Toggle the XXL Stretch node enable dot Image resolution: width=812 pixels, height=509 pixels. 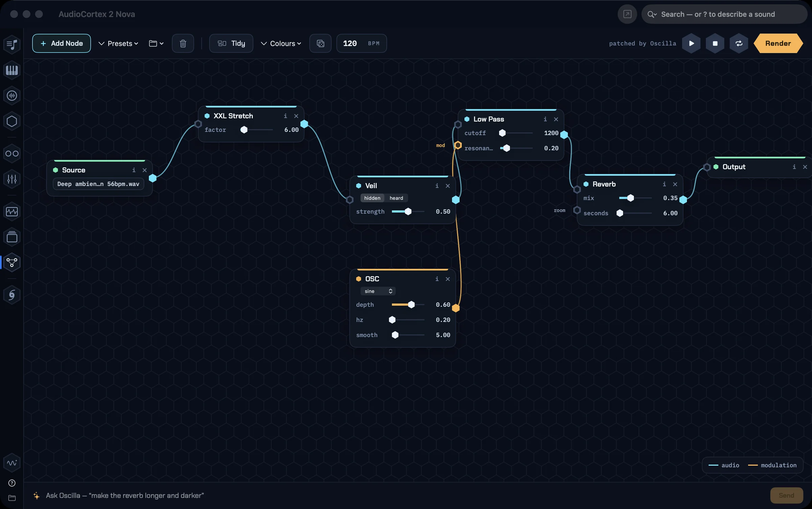coord(207,116)
